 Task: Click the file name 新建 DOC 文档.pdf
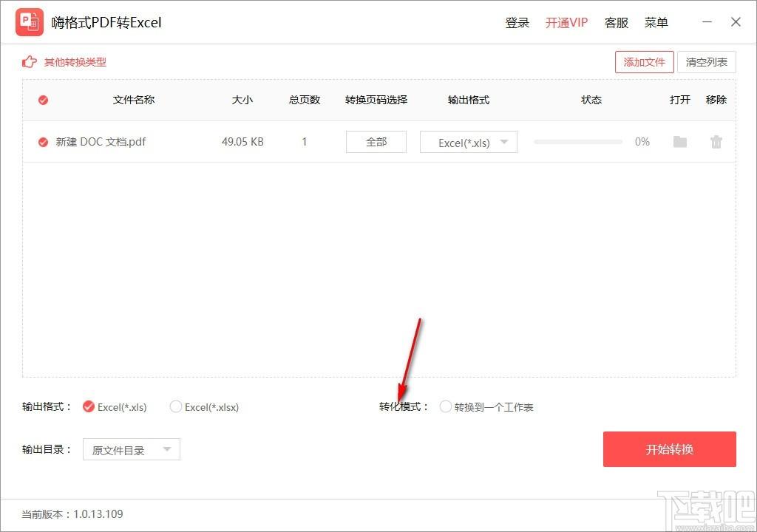tap(101, 142)
